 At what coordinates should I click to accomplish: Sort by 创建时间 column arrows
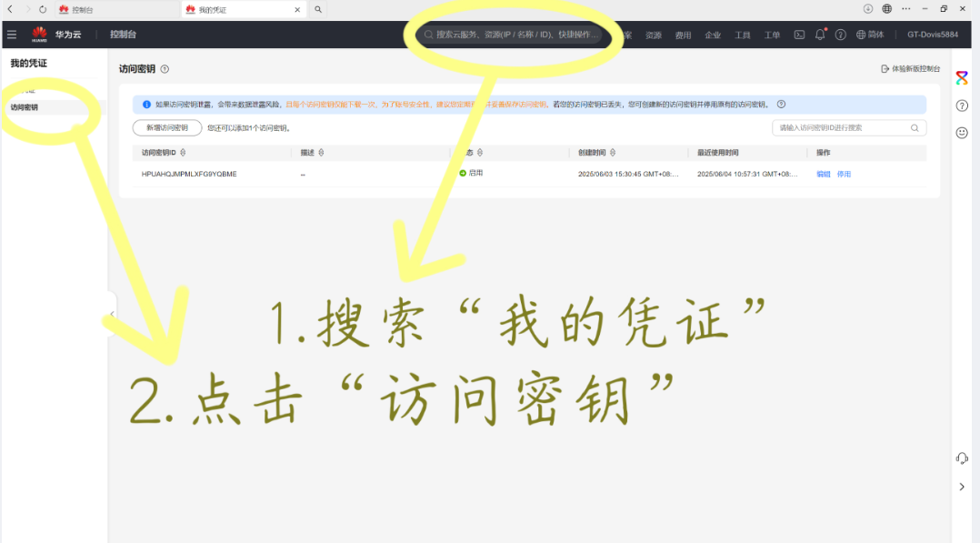tap(613, 153)
